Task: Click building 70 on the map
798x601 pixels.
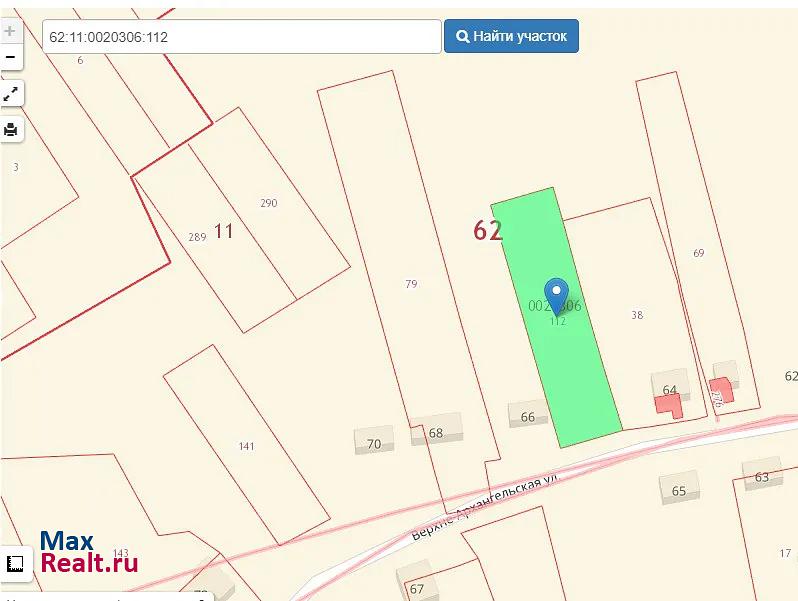Action: [373, 441]
